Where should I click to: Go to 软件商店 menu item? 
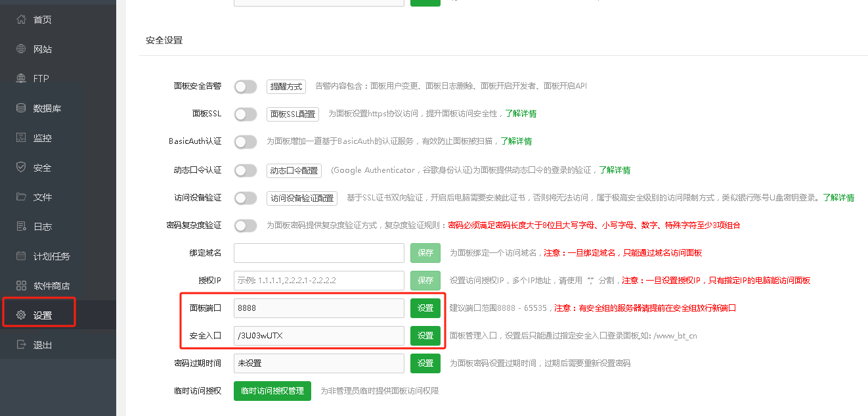pos(51,286)
